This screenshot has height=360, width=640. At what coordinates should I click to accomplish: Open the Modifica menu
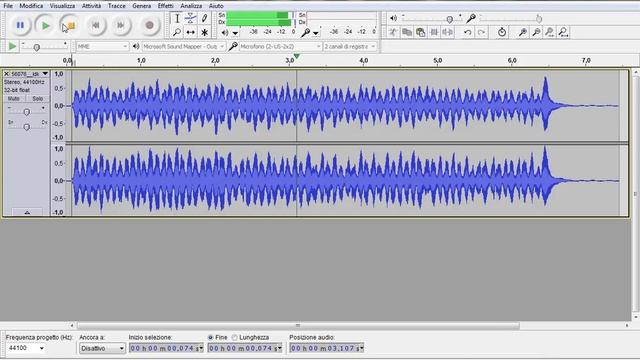pos(31,6)
